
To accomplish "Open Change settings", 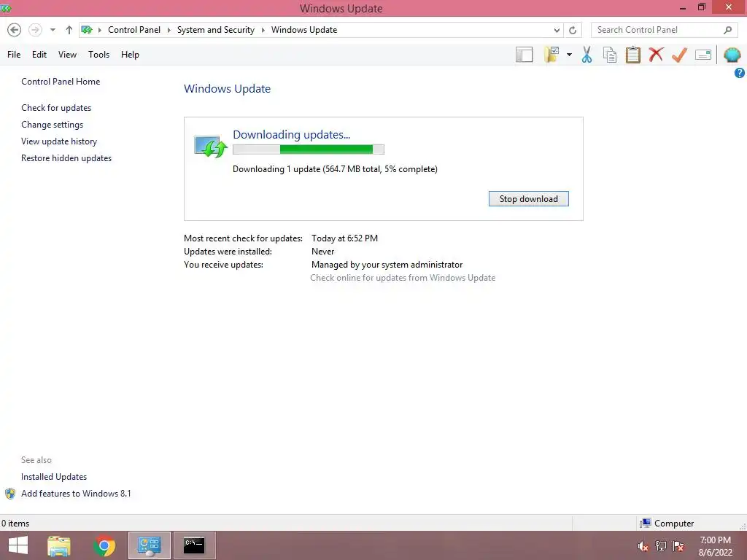I will [52, 125].
